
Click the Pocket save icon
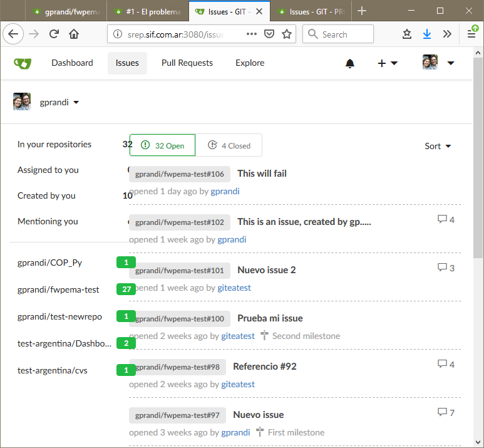pyautogui.click(x=269, y=34)
